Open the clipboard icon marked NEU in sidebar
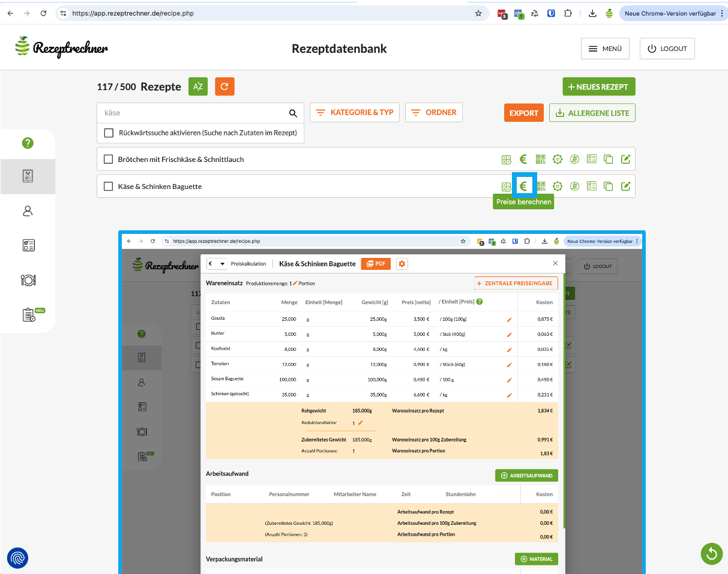The width and height of the screenshot is (728, 574). pos(29,315)
